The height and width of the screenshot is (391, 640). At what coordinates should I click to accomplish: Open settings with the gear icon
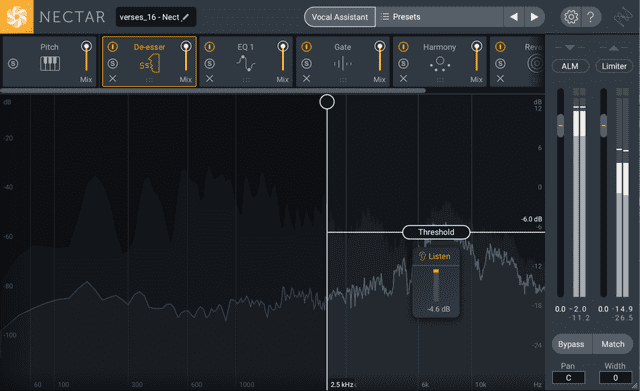pyautogui.click(x=571, y=17)
